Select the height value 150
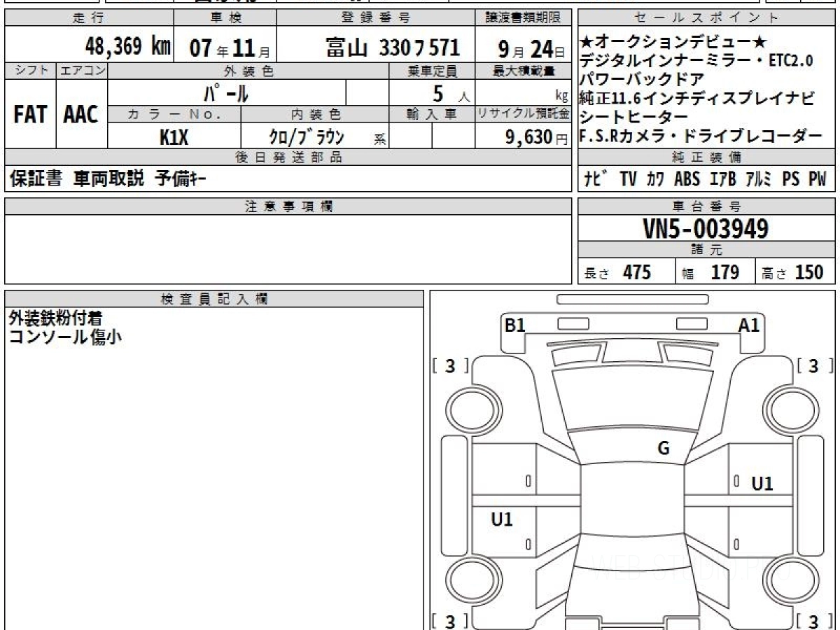Image resolution: width=840 pixels, height=630 pixels. click(x=809, y=272)
